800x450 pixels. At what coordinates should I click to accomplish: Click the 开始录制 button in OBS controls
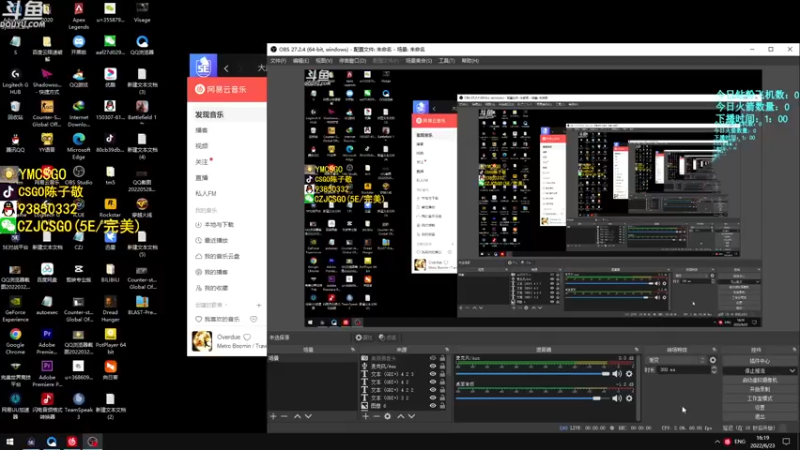[760, 389]
